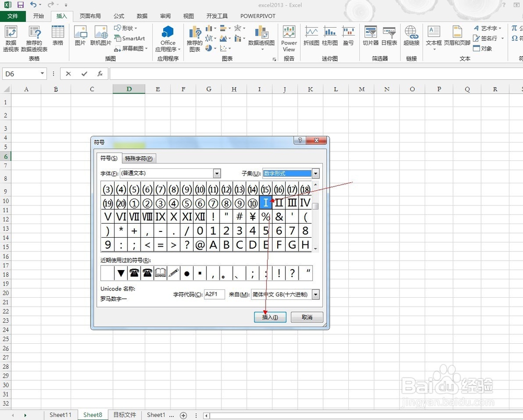The width and height of the screenshot is (523, 420).
Task: Open the WordArt dropdown
Action: pyautogui.click(x=487, y=28)
